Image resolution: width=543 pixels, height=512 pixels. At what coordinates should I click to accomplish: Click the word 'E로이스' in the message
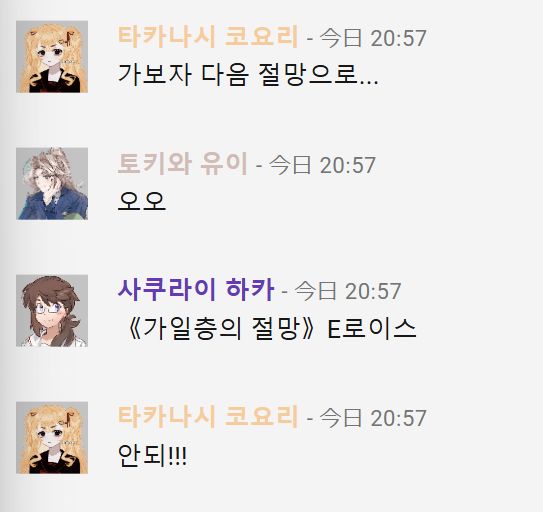click(372, 329)
